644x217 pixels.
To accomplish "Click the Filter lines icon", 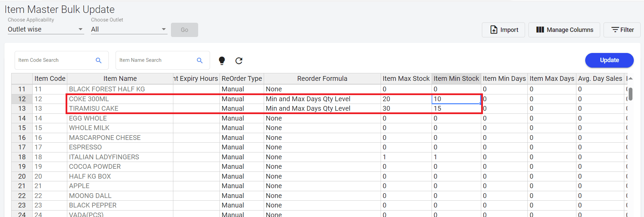I will point(615,30).
